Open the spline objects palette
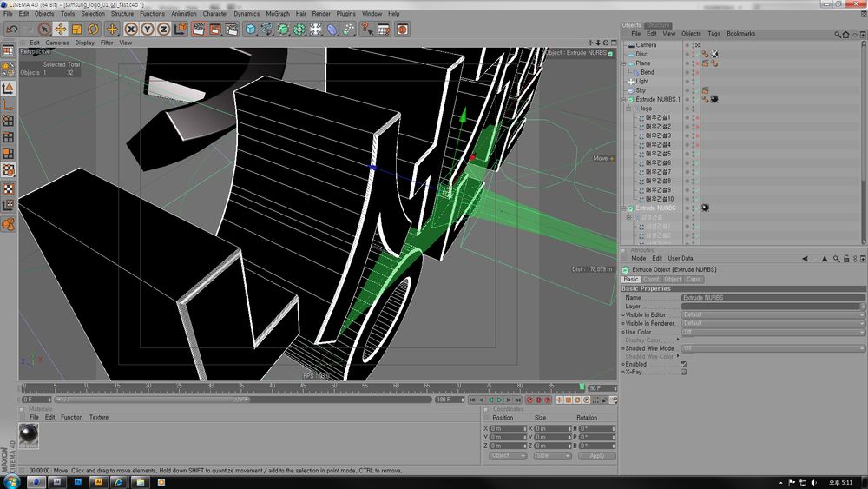This screenshot has height=489, width=868. (266, 30)
